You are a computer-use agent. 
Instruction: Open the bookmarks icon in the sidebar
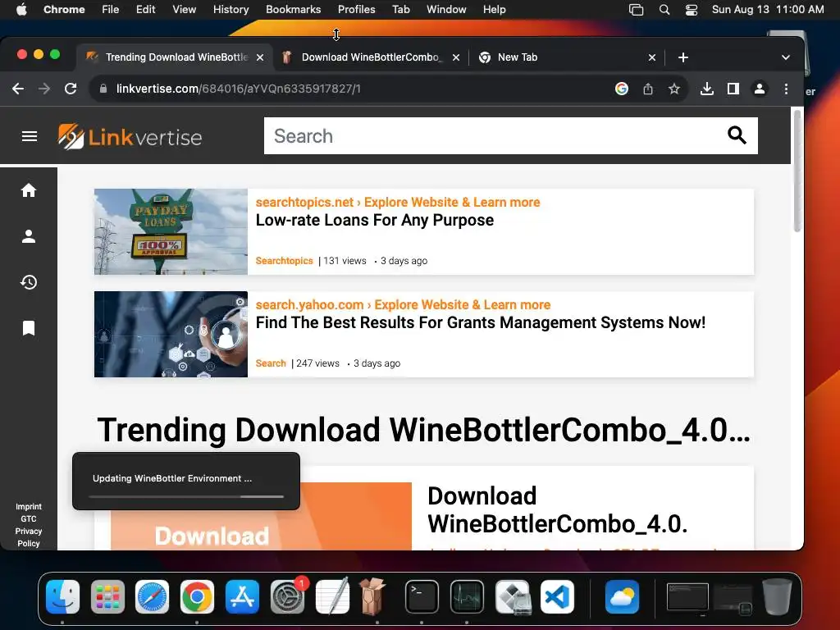tap(29, 328)
